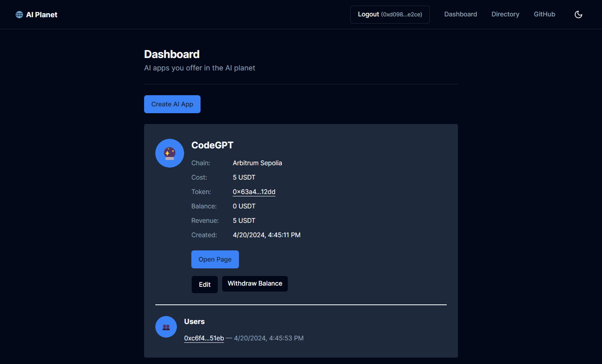Open the token address 0x63a4...12dd
This screenshot has width=602, height=364.
click(254, 192)
